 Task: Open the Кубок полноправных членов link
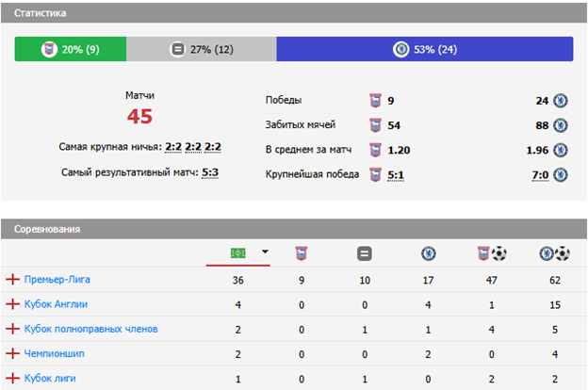(x=90, y=329)
